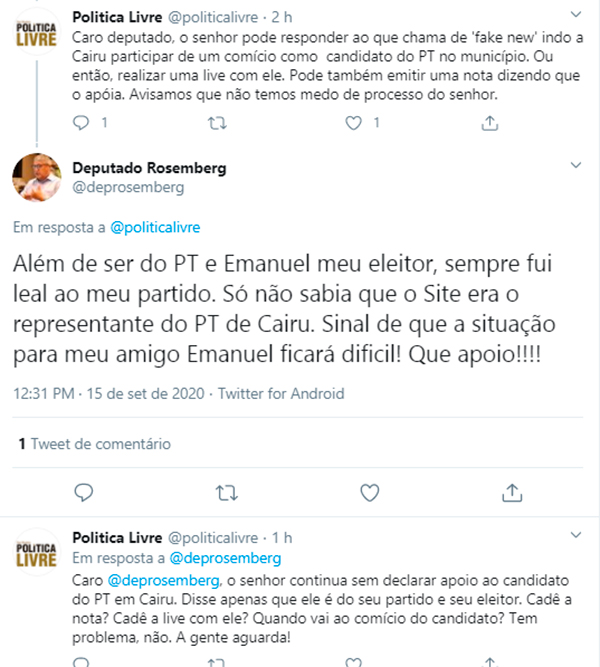The image size is (600, 667).
Task: Like the first Politica Livre tweet
Action: pos(352,123)
